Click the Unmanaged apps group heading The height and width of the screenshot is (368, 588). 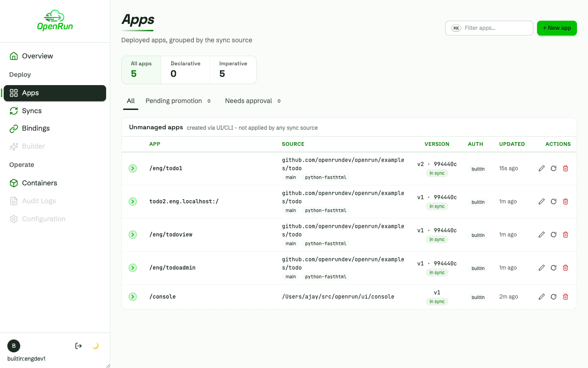(156, 127)
